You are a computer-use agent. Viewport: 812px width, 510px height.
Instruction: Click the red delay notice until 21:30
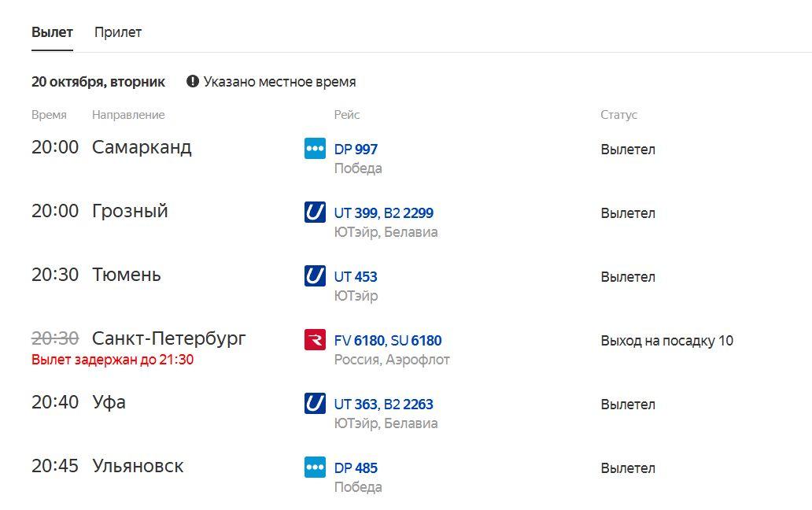(113, 360)
